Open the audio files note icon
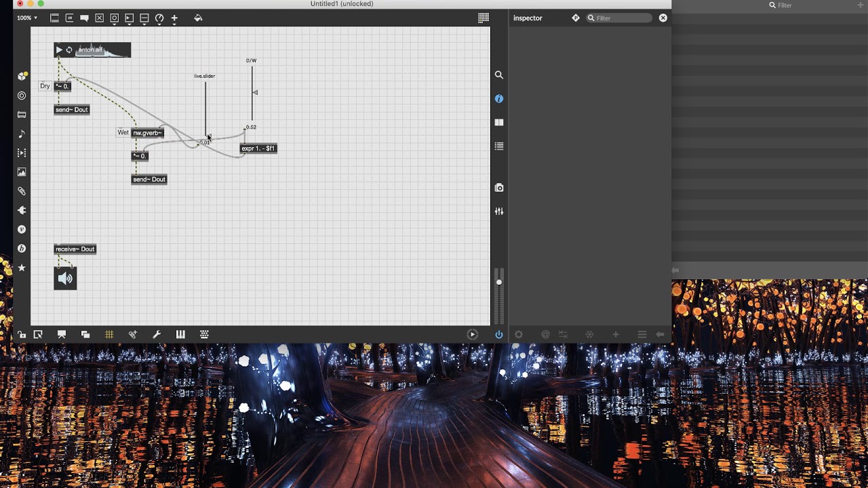 coord(22,134)
